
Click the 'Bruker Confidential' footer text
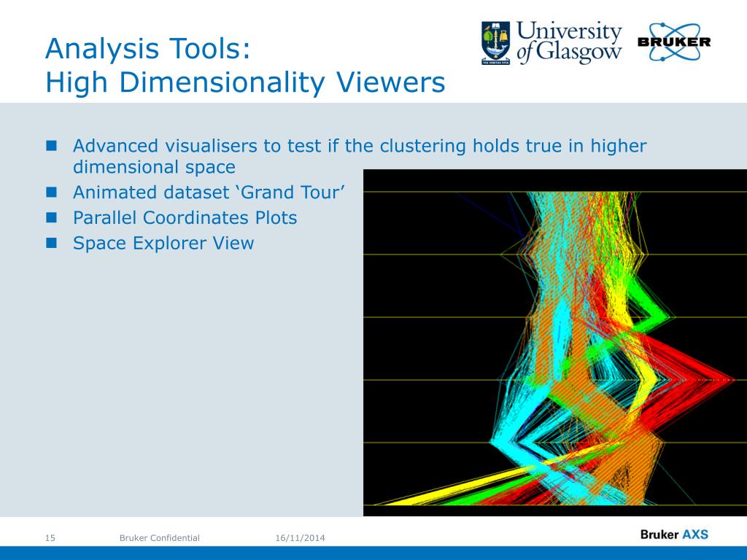coord(160,538)
